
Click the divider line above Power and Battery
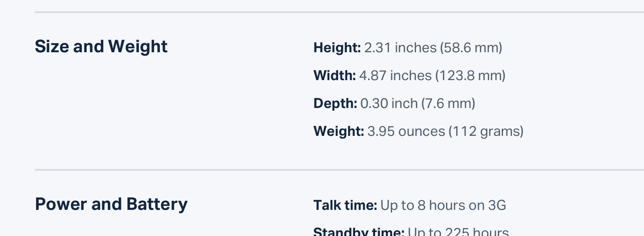point(339,170)
